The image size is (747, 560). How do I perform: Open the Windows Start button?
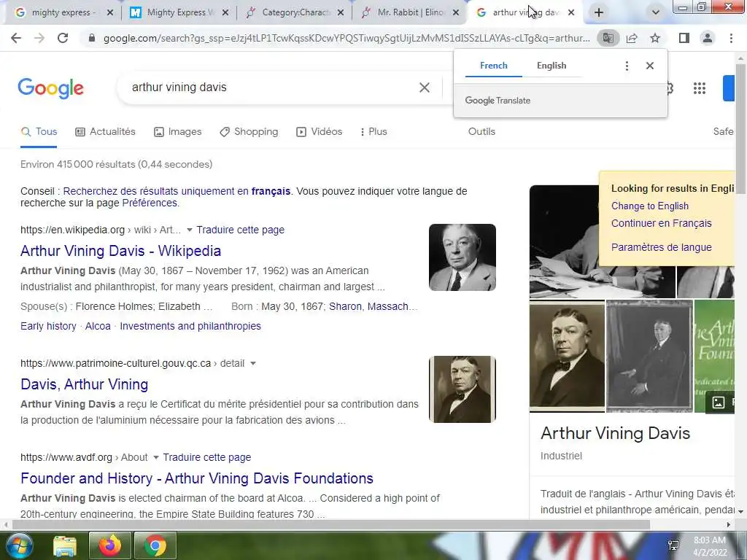pyautogui.click(x=19, y=545)
